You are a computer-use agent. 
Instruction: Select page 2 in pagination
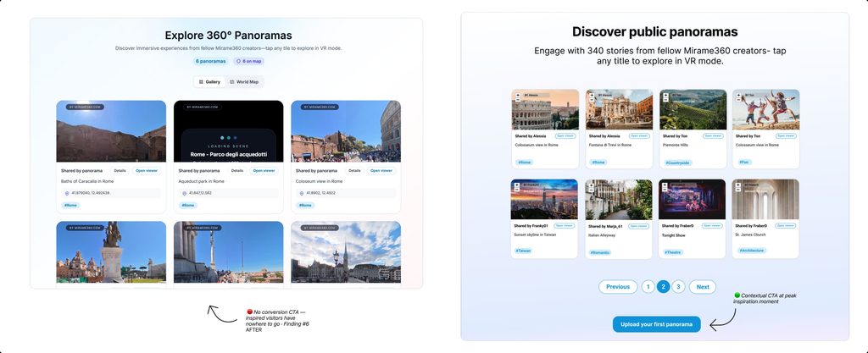[663, 287]
